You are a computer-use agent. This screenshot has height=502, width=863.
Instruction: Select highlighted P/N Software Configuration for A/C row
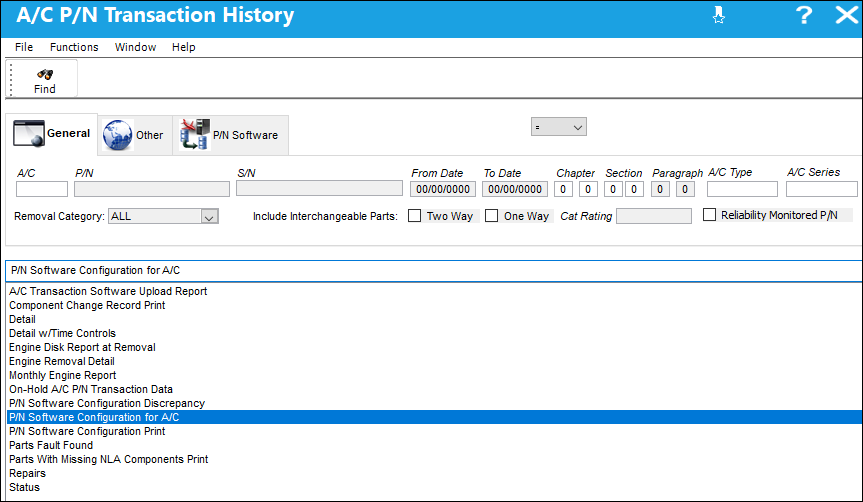pyautogui.click(x=434, y=417)
